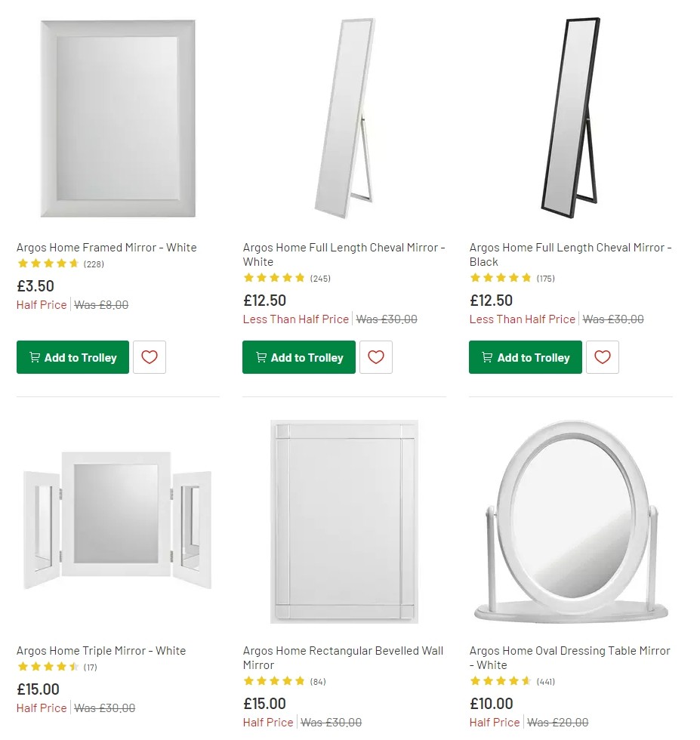This screenshot has width=700, height=740.
Task: Add the Argos Home Framed Mirror to trolley
Action: 72,357
